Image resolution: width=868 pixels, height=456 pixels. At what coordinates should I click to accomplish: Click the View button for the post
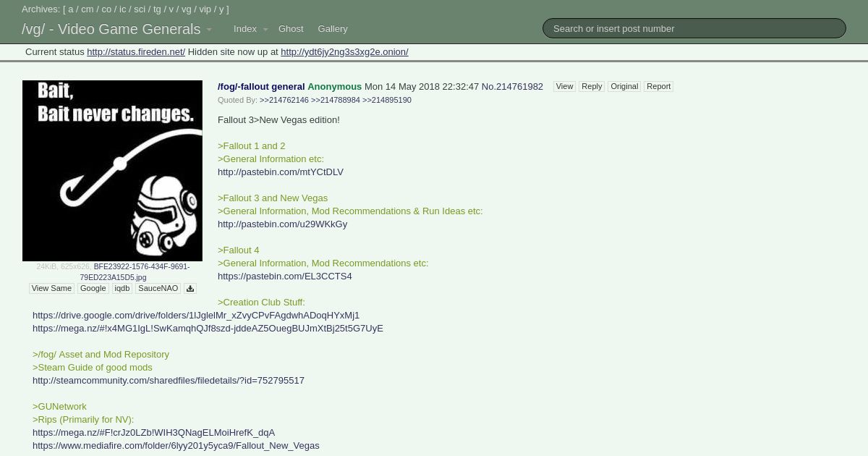(564, 86)
